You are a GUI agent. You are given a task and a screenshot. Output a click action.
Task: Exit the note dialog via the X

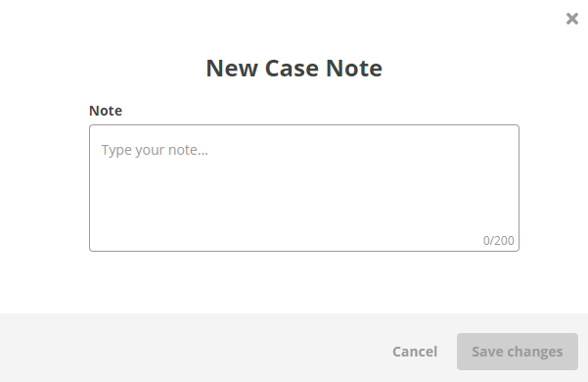tap(572, 19)
